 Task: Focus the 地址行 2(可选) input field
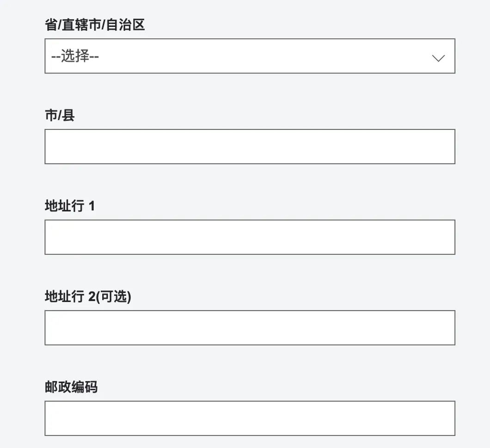click(250, 328)
